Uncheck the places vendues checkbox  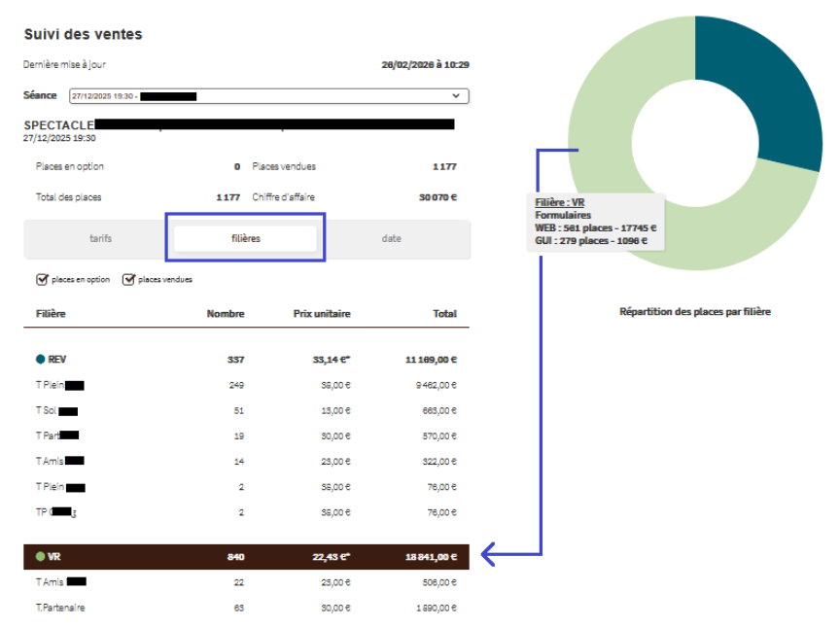click(x=128, y=280)
